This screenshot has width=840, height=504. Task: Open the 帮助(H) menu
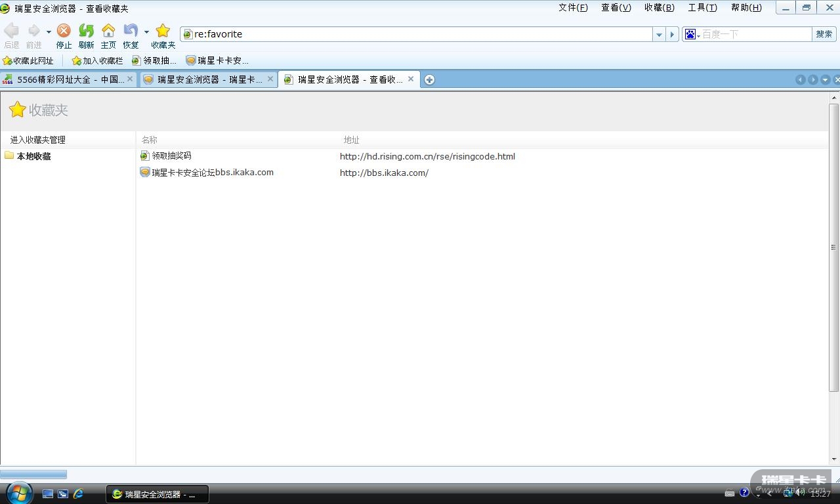point(746,8)
